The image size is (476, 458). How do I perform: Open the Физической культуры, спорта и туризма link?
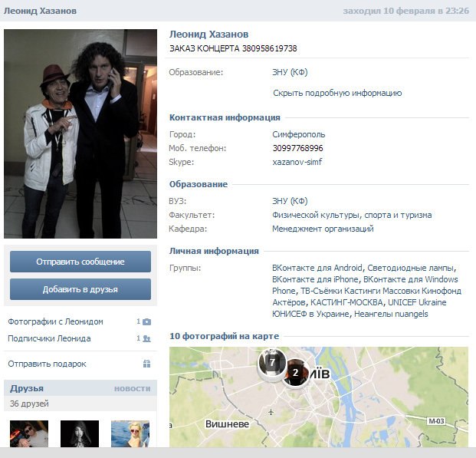(x=352, y=215)
